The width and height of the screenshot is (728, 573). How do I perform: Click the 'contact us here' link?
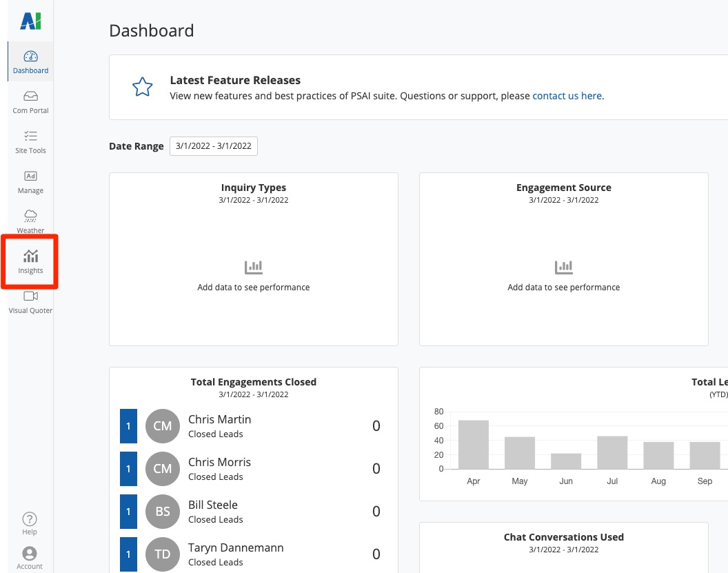tap(567, 96)
